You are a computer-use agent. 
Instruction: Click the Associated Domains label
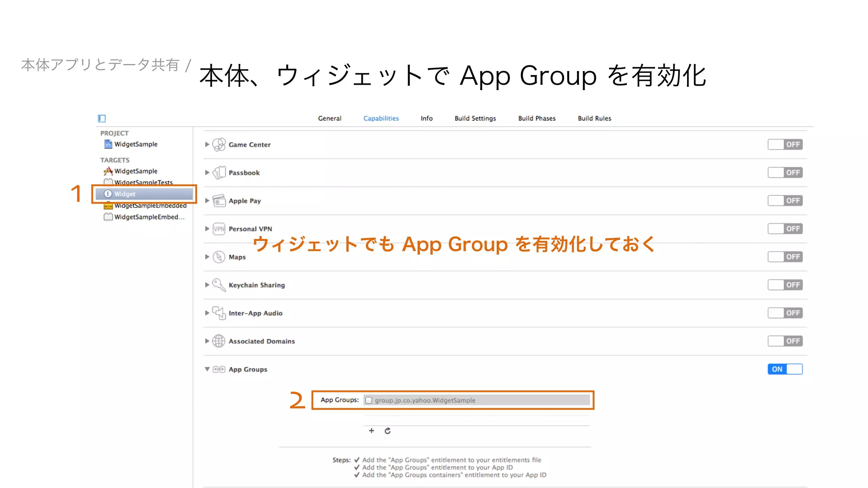(262, 341)
